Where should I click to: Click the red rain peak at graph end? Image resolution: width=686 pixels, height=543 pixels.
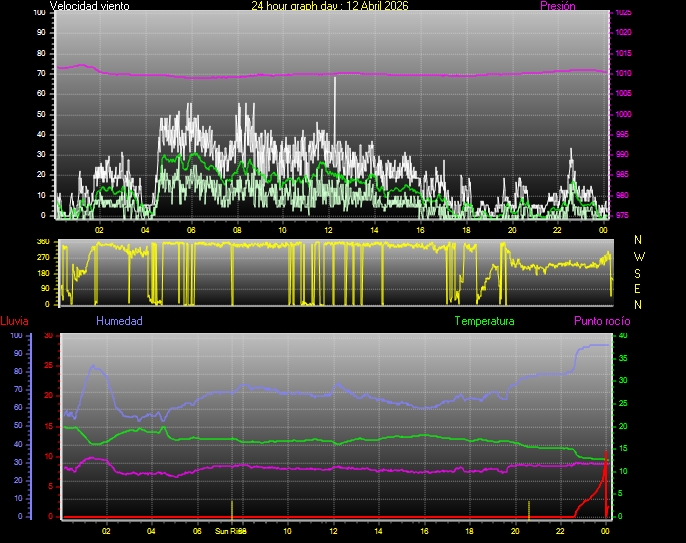[605, 470]
